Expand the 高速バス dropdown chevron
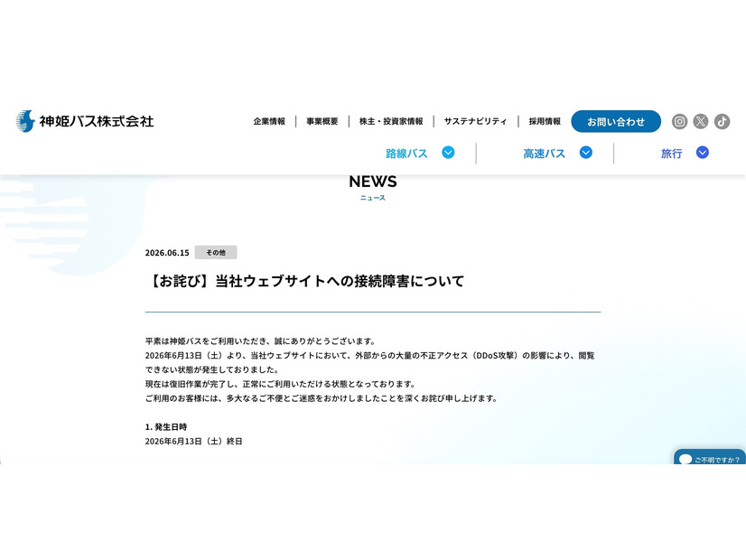 pos(585,153)
